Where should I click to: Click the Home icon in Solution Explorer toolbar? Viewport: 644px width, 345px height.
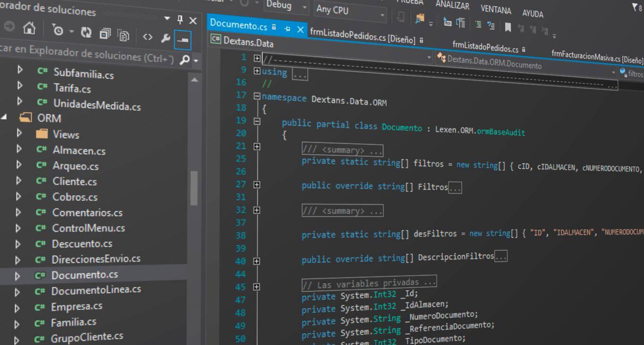[30, 28]
